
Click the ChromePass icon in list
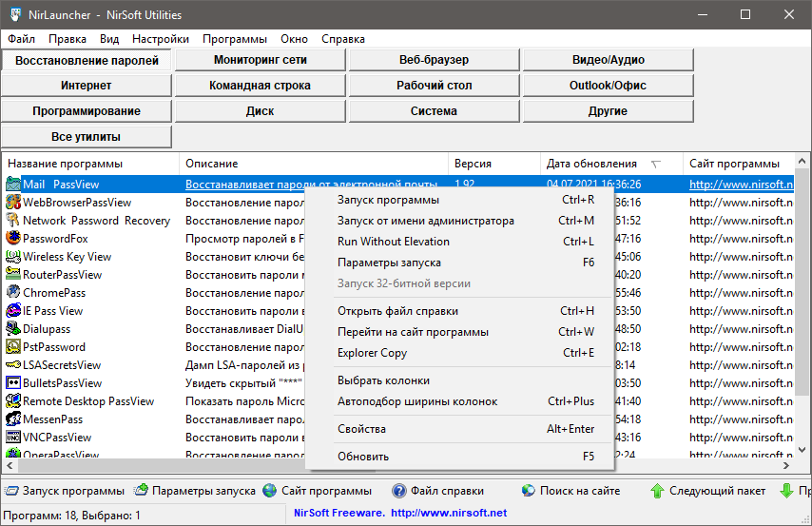point(13,293)
